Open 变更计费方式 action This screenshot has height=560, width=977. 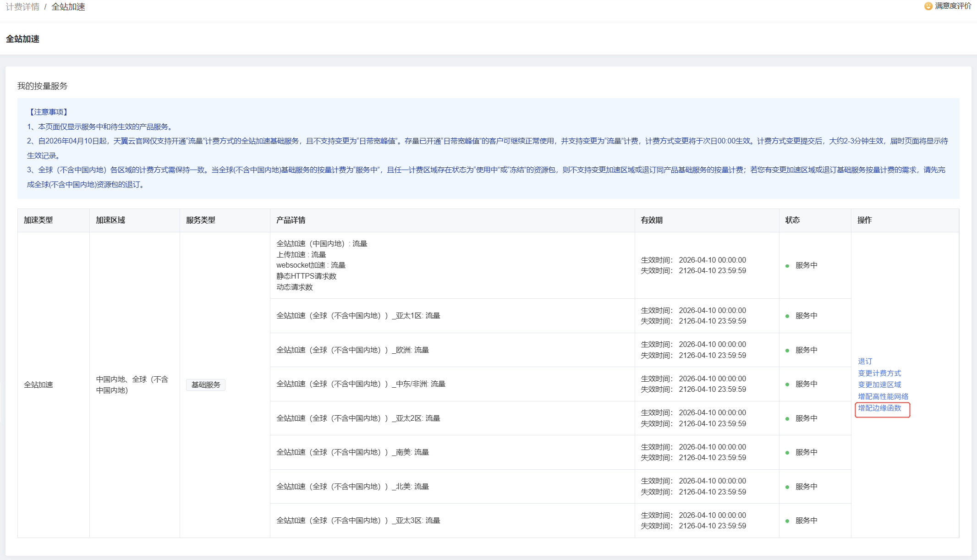pos(879,373)
